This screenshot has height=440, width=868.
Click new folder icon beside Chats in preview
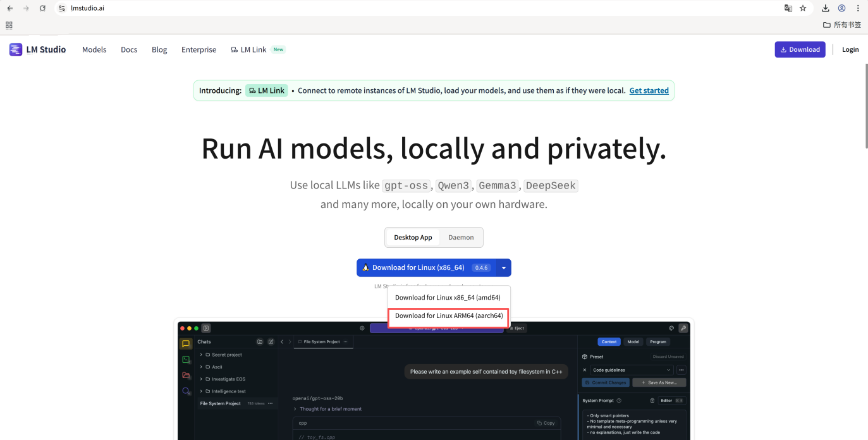click(x=260, y=342)
